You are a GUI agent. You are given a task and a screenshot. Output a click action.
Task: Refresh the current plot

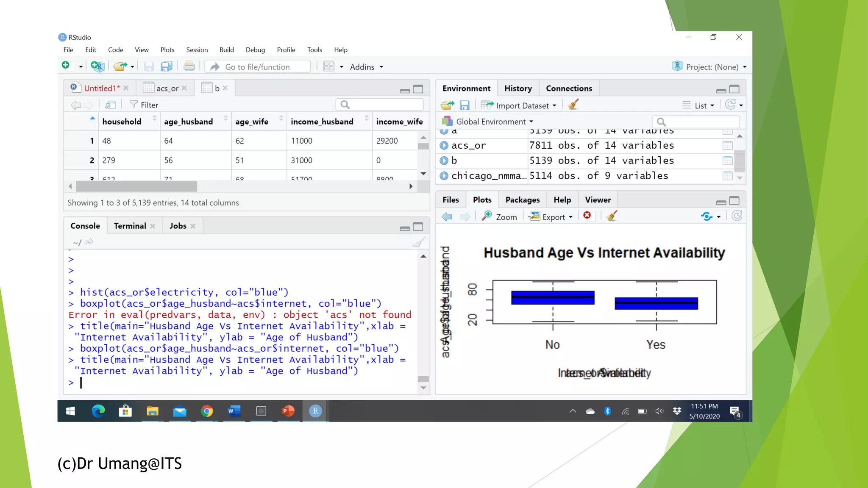pos(737,216)
